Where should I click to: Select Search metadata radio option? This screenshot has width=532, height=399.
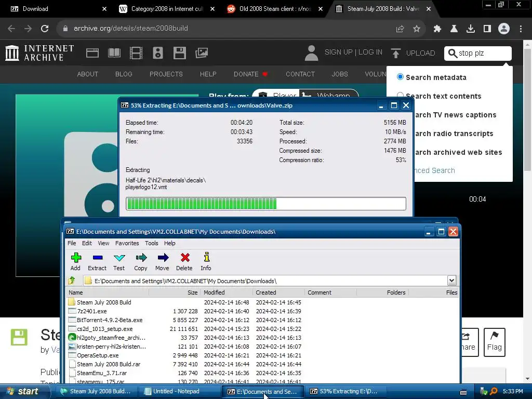[401, 77]
